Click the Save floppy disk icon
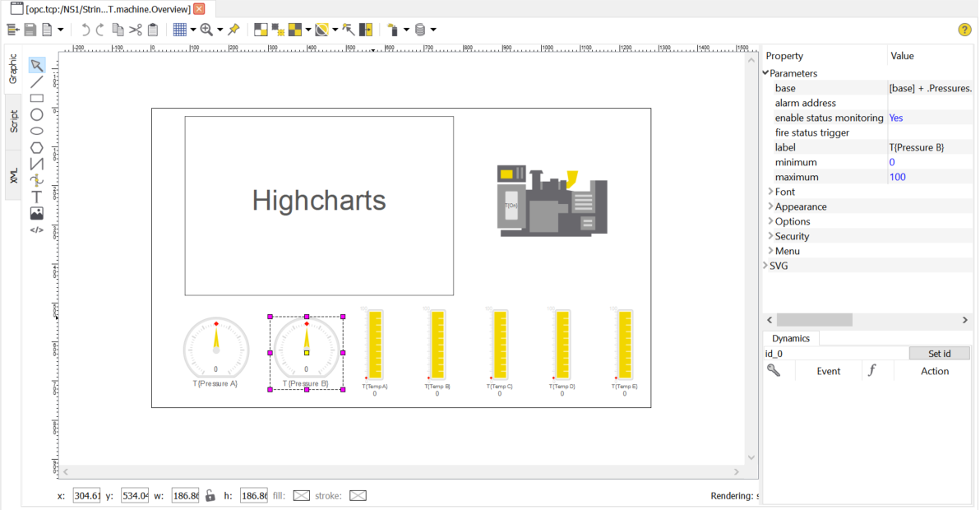 point(30,30)
